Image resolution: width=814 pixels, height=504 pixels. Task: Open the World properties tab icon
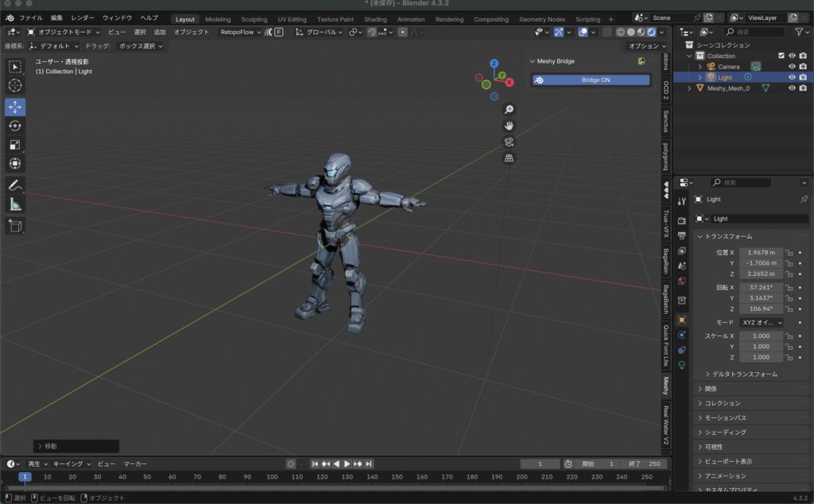click(681, 281)
